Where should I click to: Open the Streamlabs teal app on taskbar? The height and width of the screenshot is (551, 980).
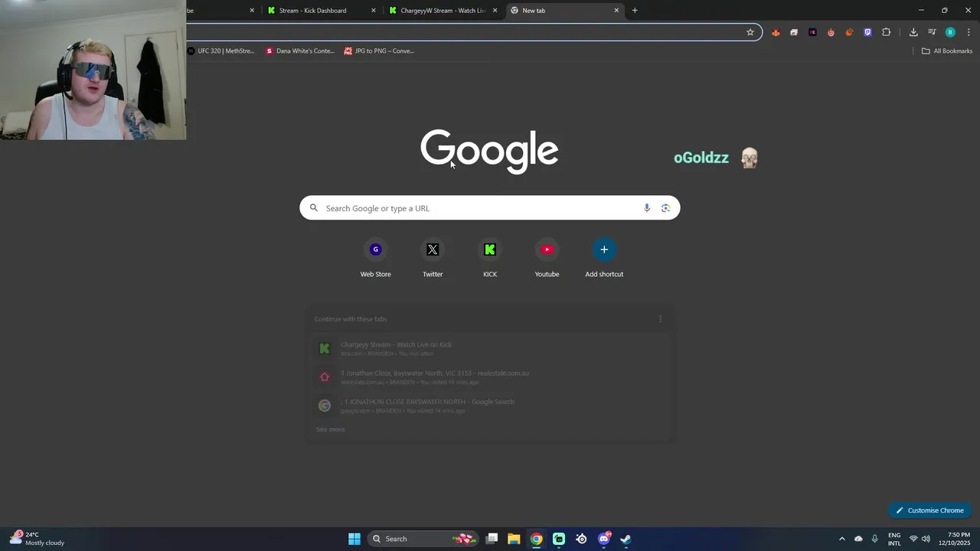coord(559,539)
